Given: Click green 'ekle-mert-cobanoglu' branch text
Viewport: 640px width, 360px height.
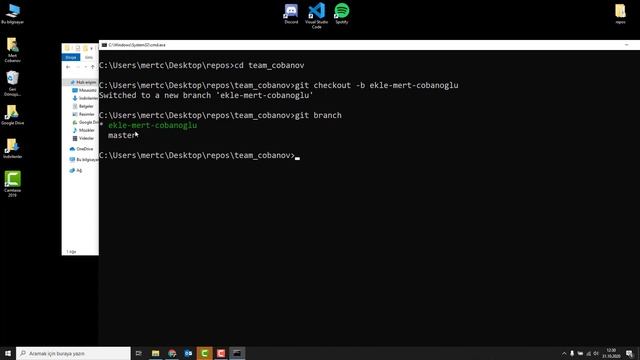Looking at the screenshot, I should (x=153, y=125).
